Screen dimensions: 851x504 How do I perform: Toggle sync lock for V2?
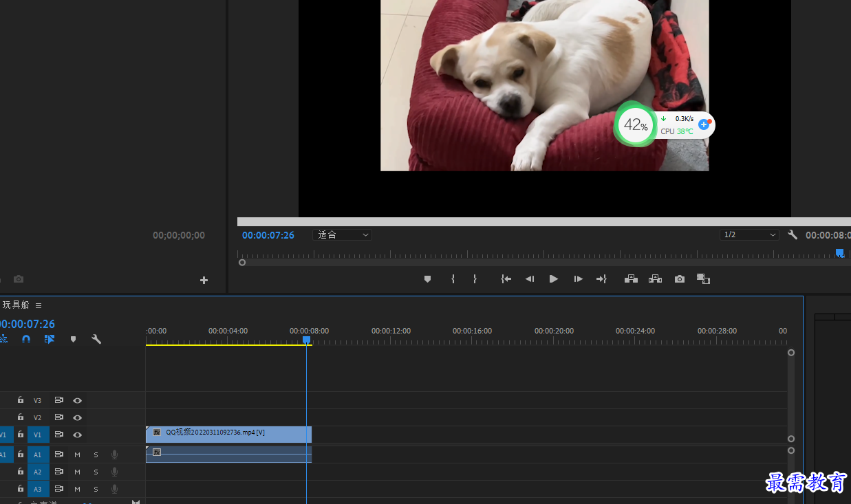[59, 417]
